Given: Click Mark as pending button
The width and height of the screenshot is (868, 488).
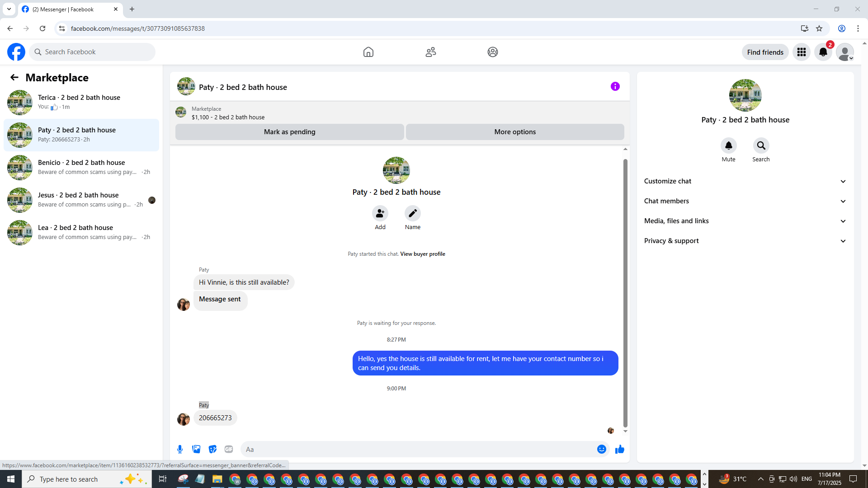Looking at the screenshot, I should coord(290,132).
